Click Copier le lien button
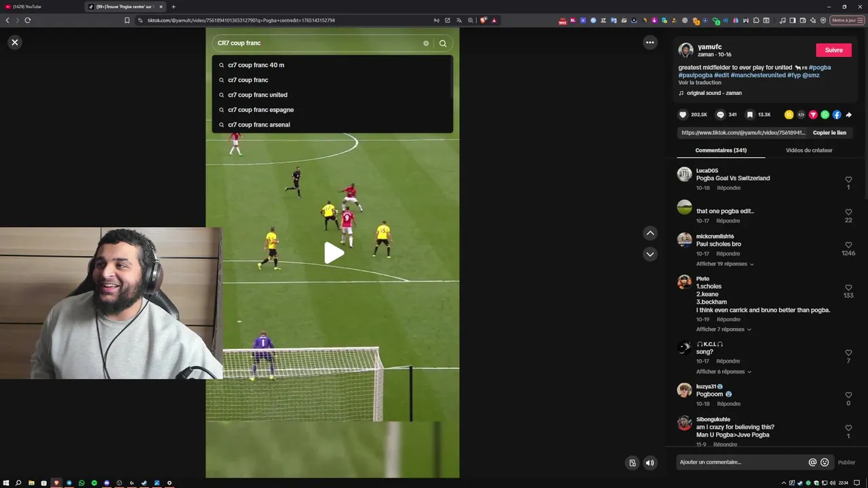This screenshot has width=868, height=488. pos(829,133)
